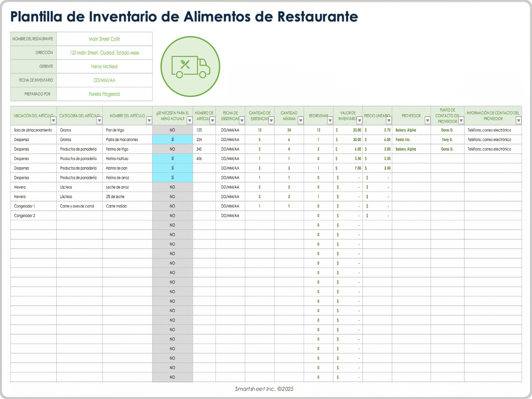Screen dimensions: 532x399
Task: Select the Harina de trigo cell
Action: [127, 149]
